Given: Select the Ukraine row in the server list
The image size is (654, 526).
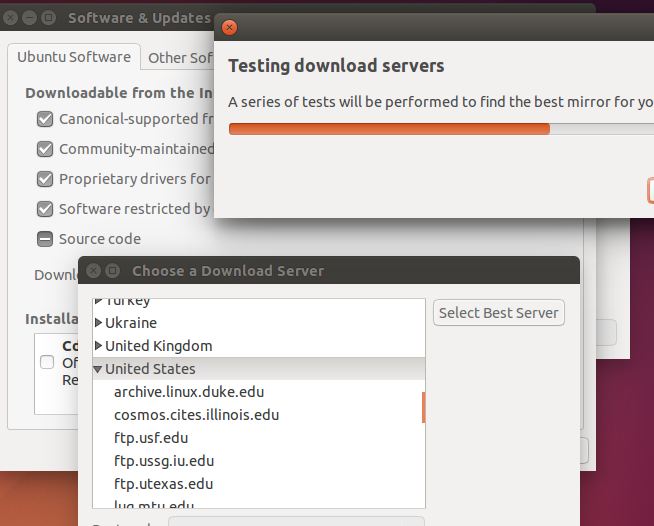Looking at the screenshot, I should [259, 323].
